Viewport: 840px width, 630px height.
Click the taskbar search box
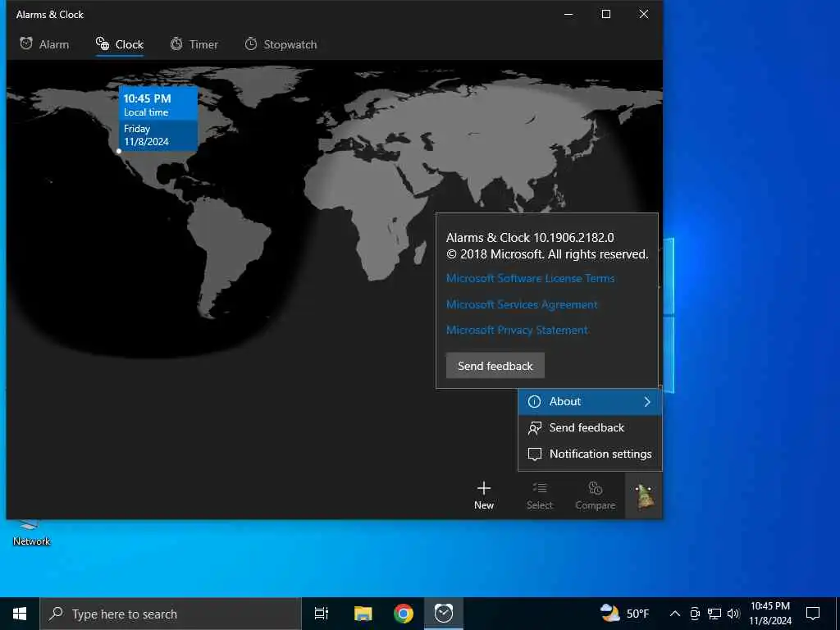pyautogui.click(x=171, y=614)
